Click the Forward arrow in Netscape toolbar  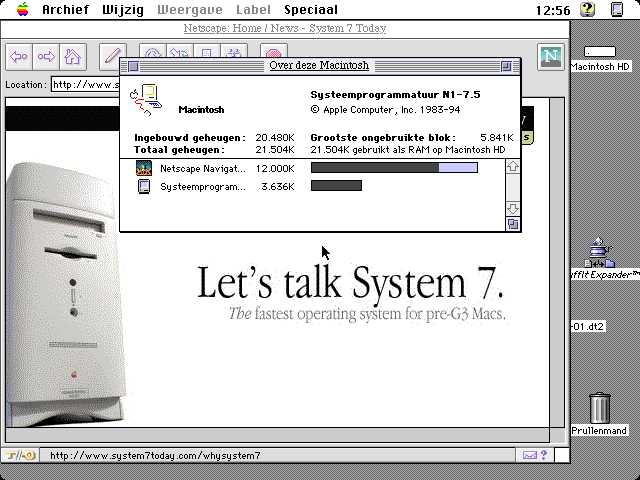coord(46,56)
